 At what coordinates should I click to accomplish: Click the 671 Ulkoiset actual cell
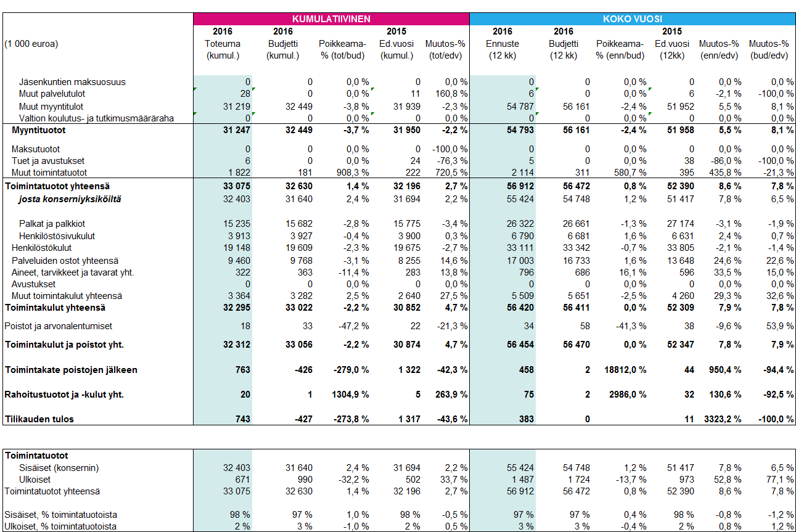243,480
